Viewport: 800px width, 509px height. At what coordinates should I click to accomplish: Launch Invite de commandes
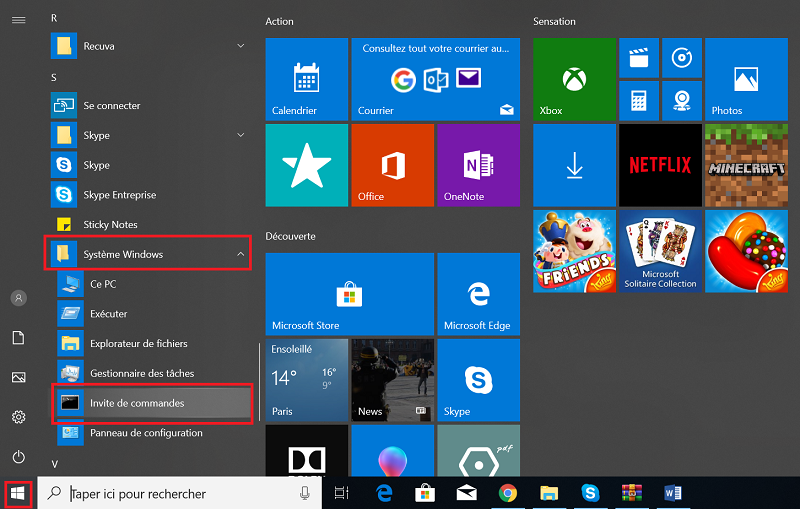point(152,403)
